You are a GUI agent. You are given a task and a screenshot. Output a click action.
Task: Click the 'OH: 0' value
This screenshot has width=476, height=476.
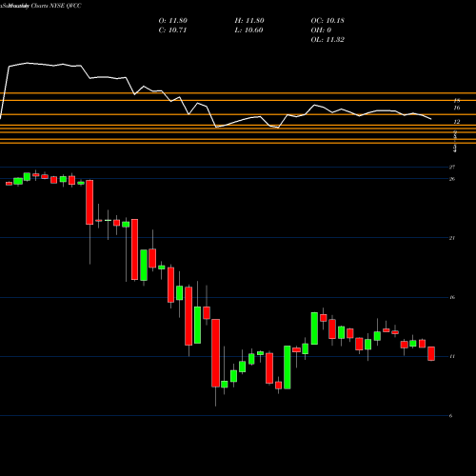pyautogui.click(x=321, y=30)
